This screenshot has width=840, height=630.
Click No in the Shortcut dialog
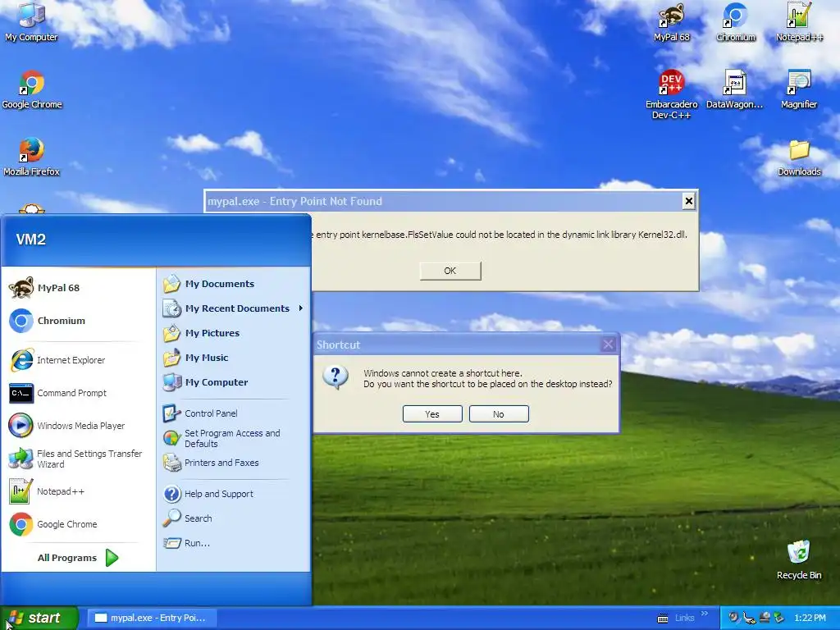tap(499, 414)
